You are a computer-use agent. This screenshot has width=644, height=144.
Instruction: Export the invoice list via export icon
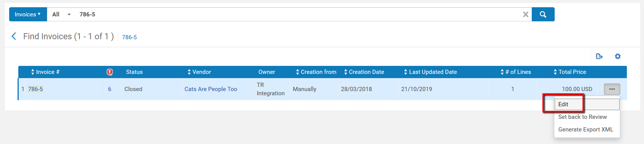tap(599, 56)
